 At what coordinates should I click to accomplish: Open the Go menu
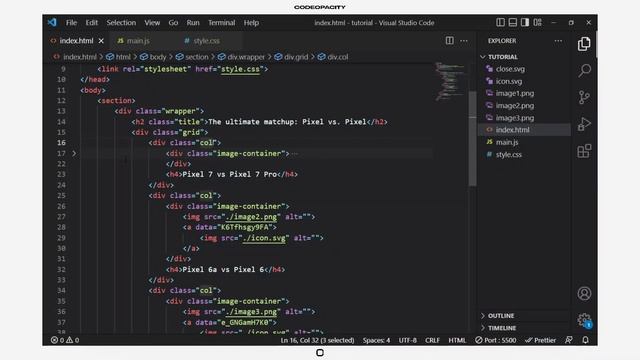[x=173, y=22]
